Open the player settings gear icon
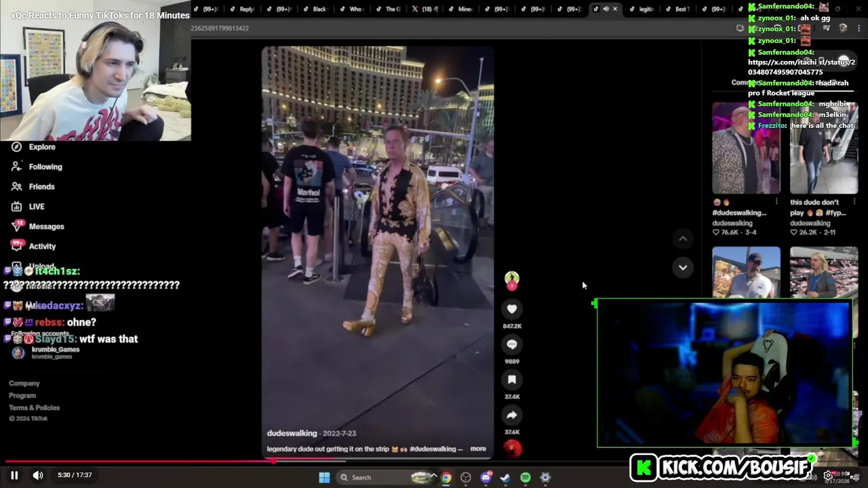The width and height of the screenshot is (868, 488). pyautogui.click(x=828, y=476)
